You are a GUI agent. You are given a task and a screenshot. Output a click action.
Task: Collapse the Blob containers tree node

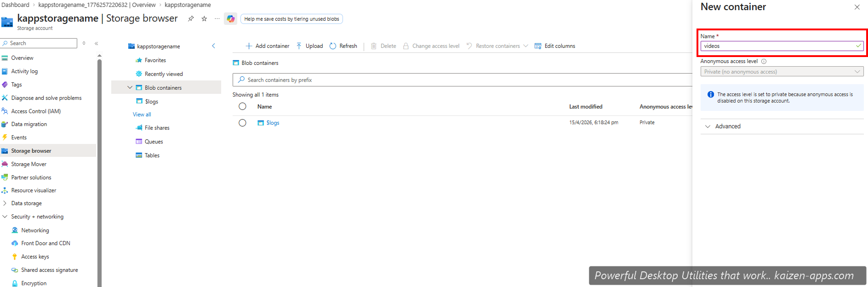click(130, 87)
